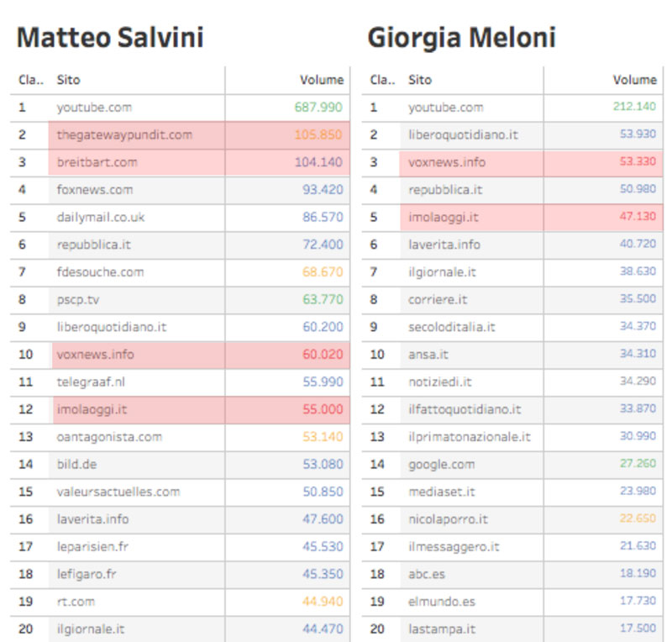This screenshot has width=672, height=642.
Task: Sort by Volume header in Salvini table
Action: 322,80
